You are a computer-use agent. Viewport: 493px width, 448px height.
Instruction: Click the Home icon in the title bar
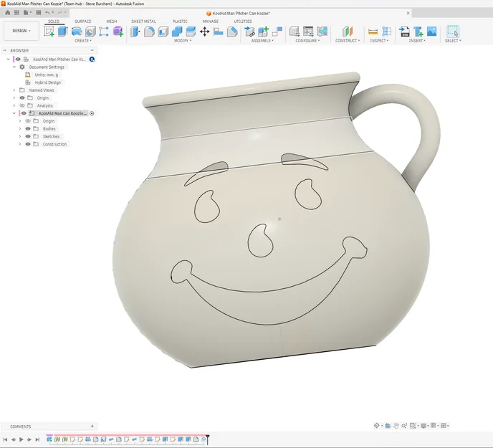[x=8, y=13]
